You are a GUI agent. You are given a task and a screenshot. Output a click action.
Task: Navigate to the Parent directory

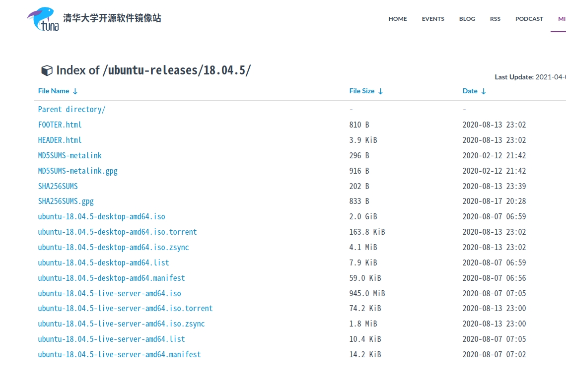pyautogui.click(x=71, y=109)
